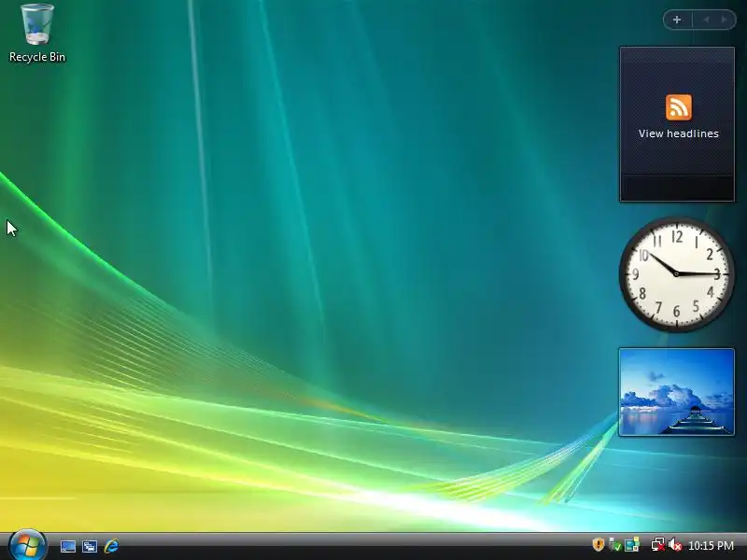The width and height of the screenshot is (747, 560).
Task: Click Switch between windows in Quick Launch
Action: tap(90, 546)
